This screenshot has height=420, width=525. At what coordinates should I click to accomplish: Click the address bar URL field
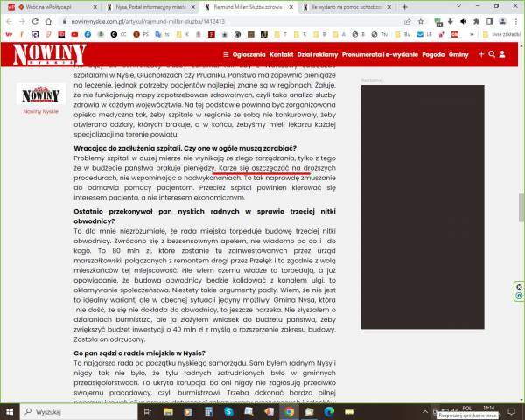click(231, 21)
